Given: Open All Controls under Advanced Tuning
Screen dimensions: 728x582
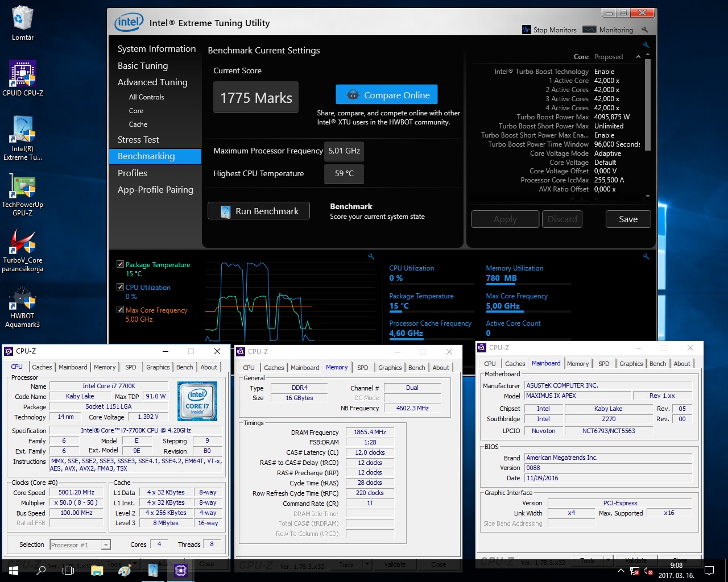Looking at the screenshot, I should point(146,97).
